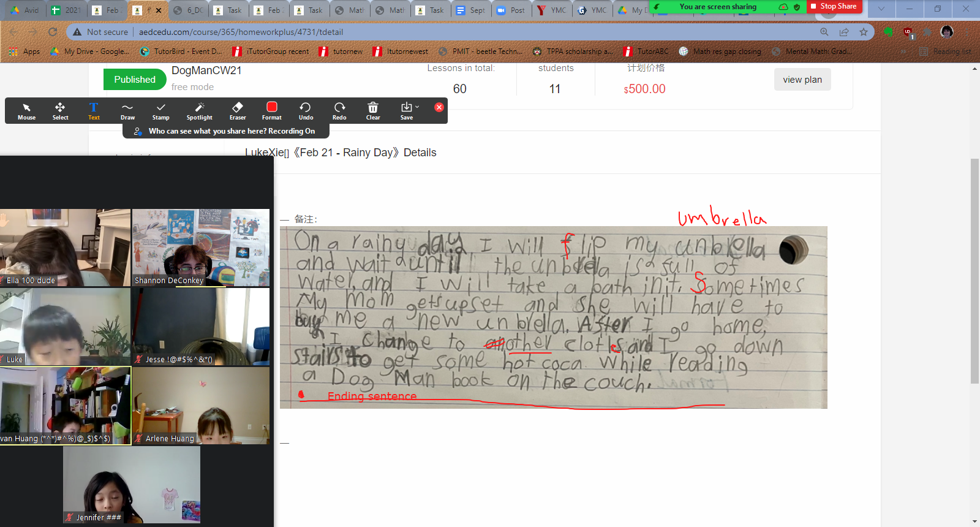Viewport: 980px width, 527px height.
Task: Pick the Draw annotation tool
Action: pos(127,111)
